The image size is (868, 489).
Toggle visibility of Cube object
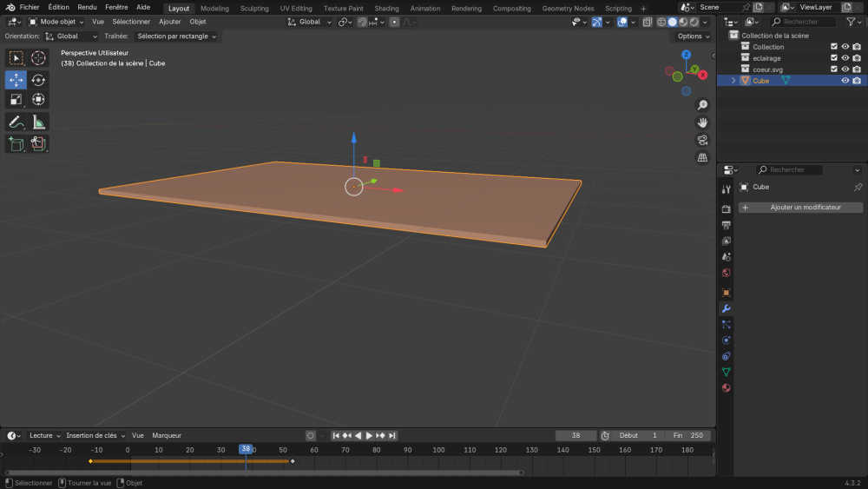pyautogui.click(x=845, y=81)
